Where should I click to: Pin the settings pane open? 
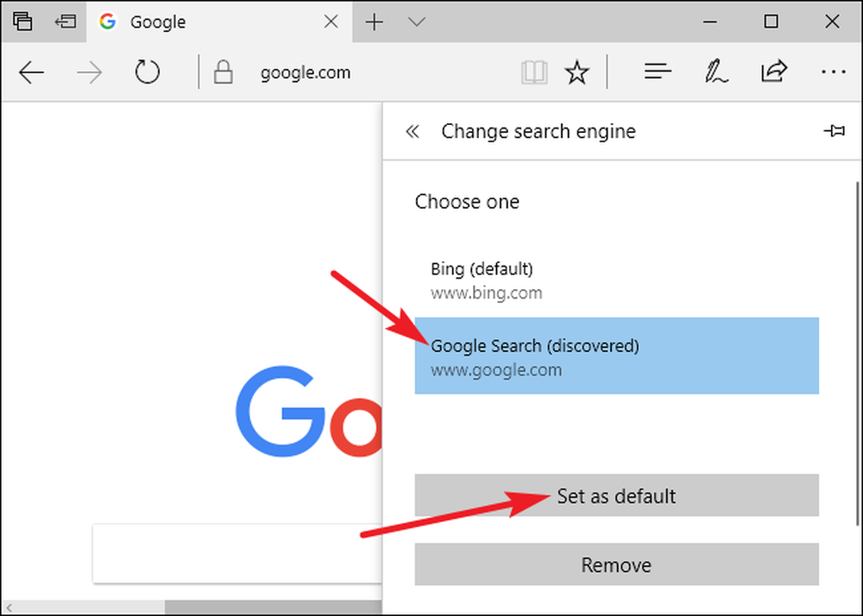coord(834,131)
